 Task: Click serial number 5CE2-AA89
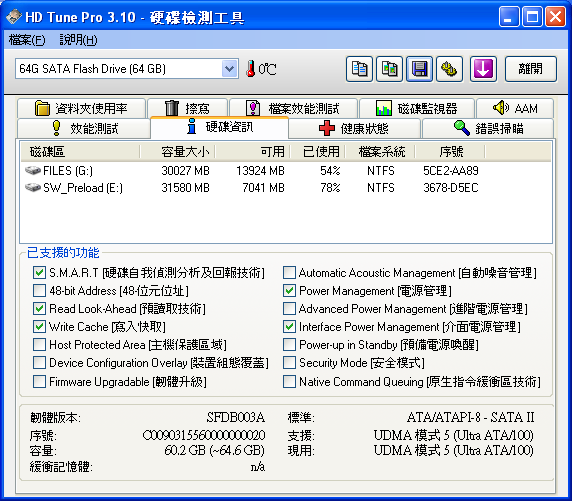tap(451, 170)
